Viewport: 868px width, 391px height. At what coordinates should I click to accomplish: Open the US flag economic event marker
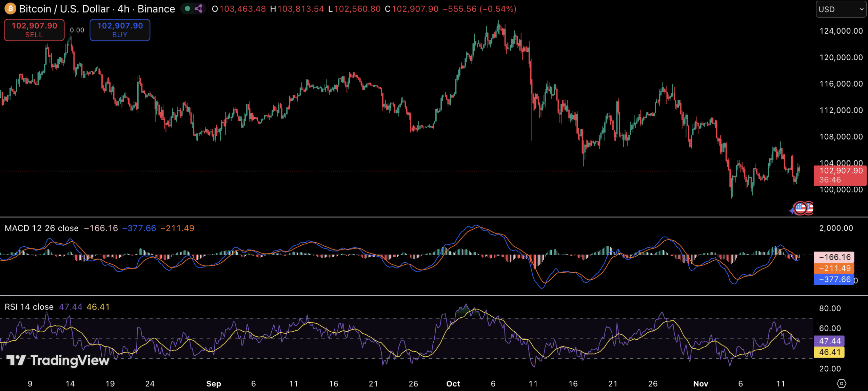point(801,208)
